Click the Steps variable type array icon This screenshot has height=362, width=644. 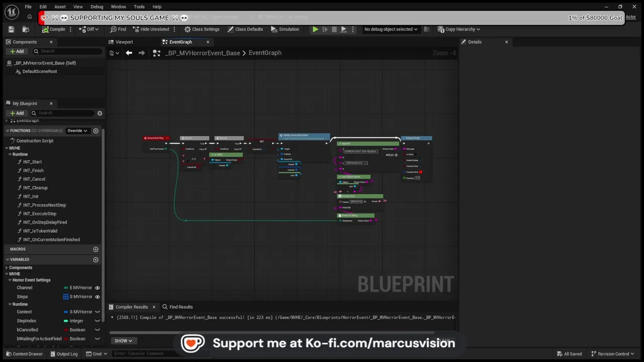click(x=66, y=297)
